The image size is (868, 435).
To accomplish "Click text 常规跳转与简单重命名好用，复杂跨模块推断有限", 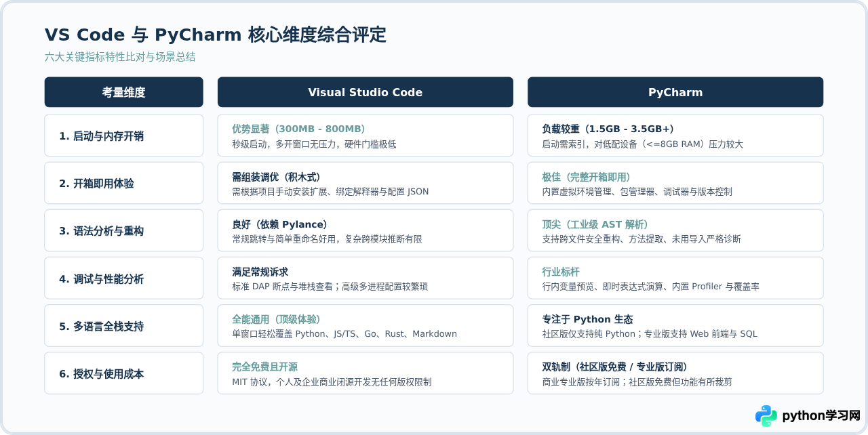I will pyautogui.click(x=327, y=239).
